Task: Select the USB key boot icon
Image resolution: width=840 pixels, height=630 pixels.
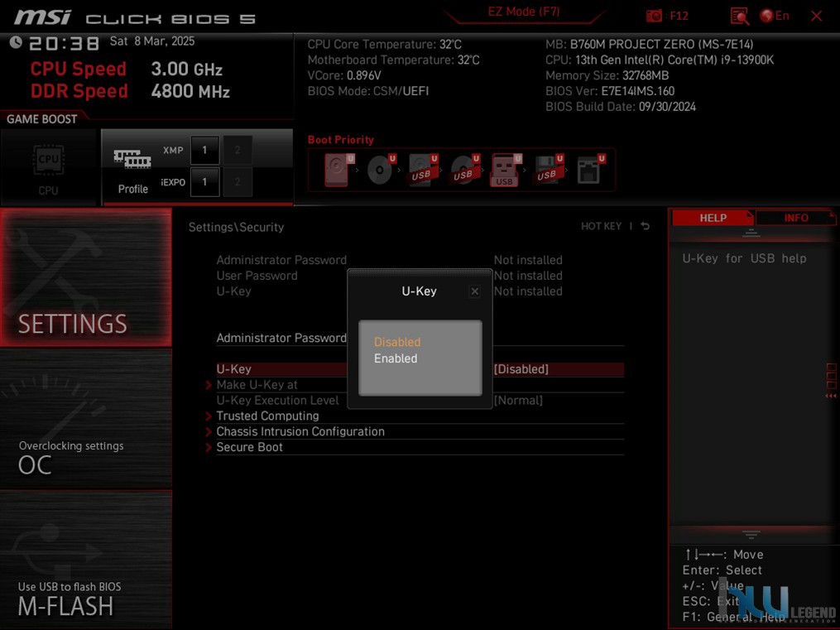Action: (x=505, y=170)
